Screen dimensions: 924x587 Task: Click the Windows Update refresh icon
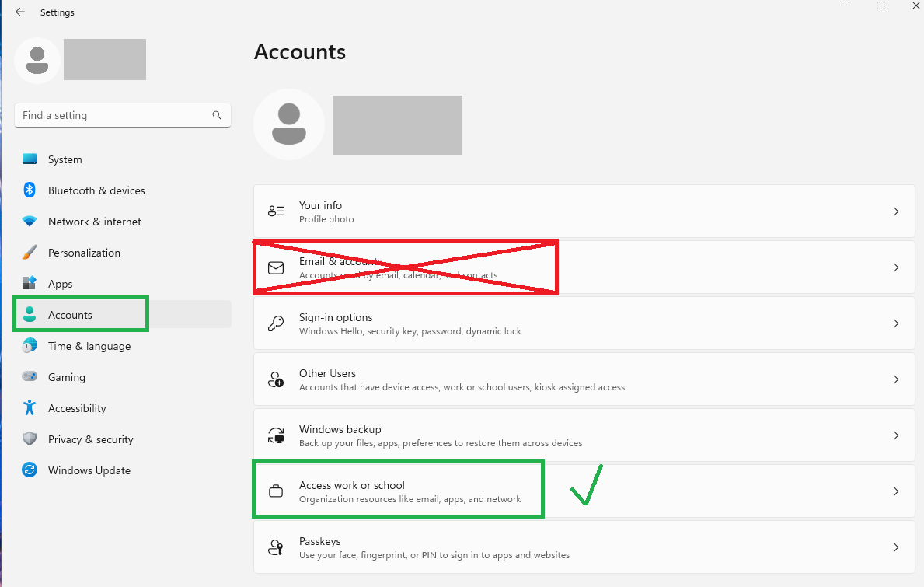click(x=30, y=470)
